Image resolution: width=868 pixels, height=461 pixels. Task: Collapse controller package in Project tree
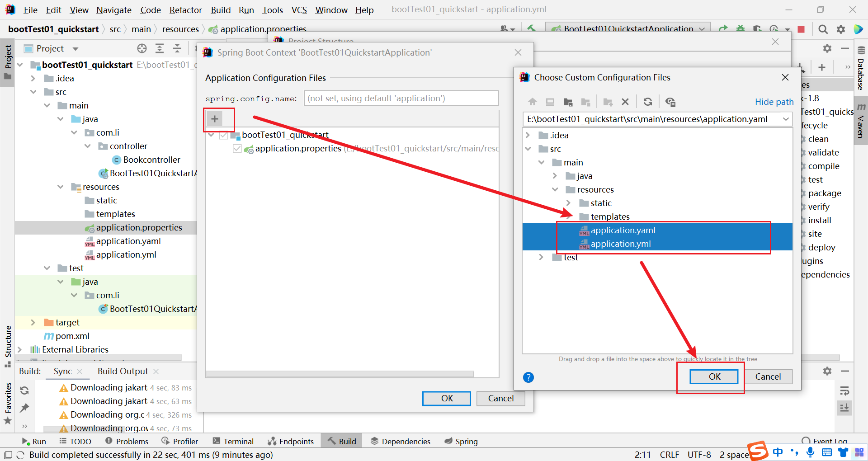click(87, 146)
